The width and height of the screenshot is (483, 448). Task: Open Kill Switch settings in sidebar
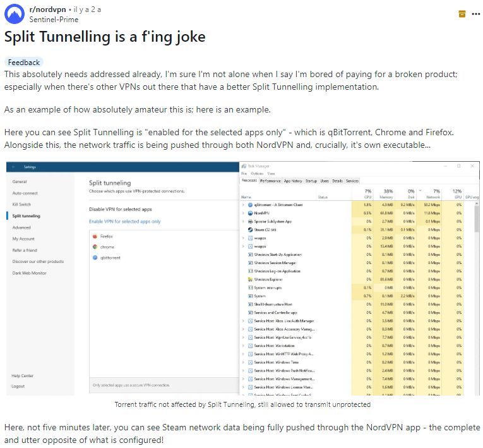(21, 205)
